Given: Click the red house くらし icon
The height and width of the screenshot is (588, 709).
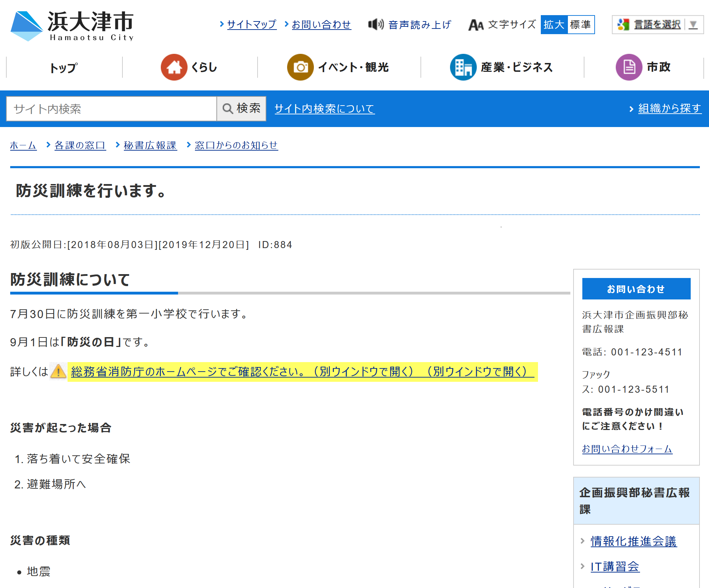Looking at the screenshot, I should tap(174, 67).
